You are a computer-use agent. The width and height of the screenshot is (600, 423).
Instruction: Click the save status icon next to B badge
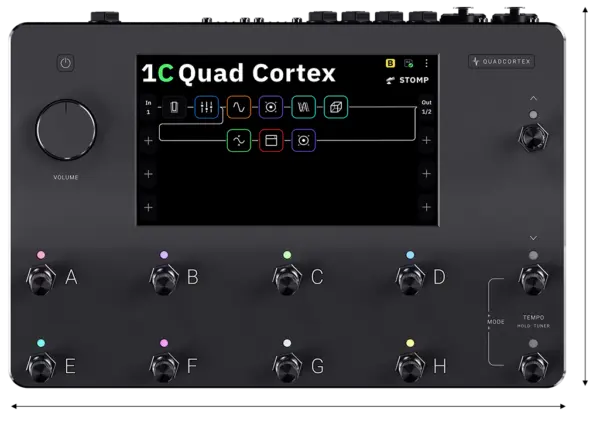(409, 63)
